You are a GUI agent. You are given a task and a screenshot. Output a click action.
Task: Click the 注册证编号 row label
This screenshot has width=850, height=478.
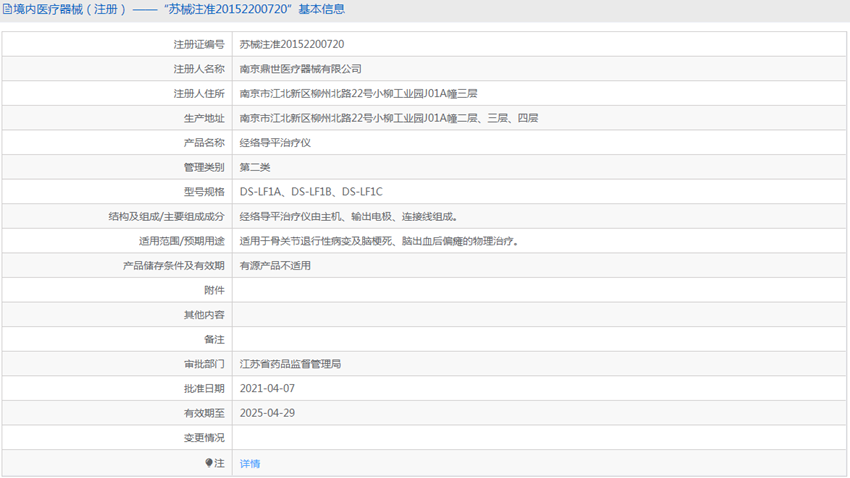pos(199,44)
